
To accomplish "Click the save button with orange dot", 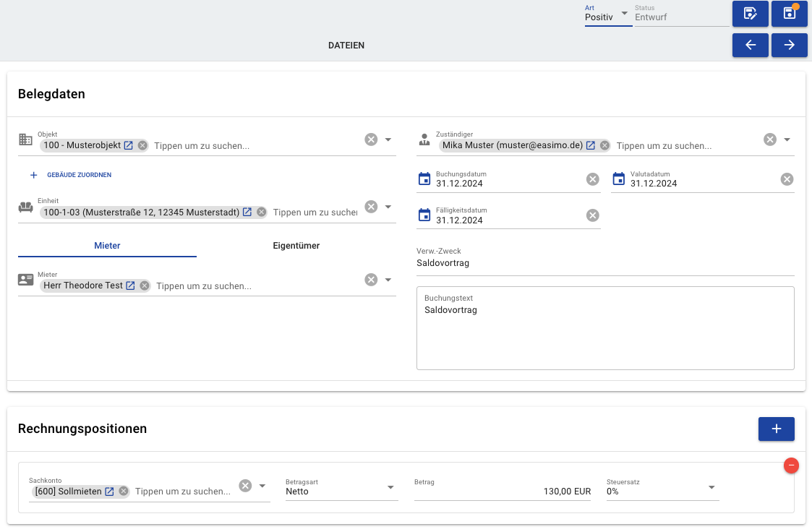I will click(x=789, y=14).
